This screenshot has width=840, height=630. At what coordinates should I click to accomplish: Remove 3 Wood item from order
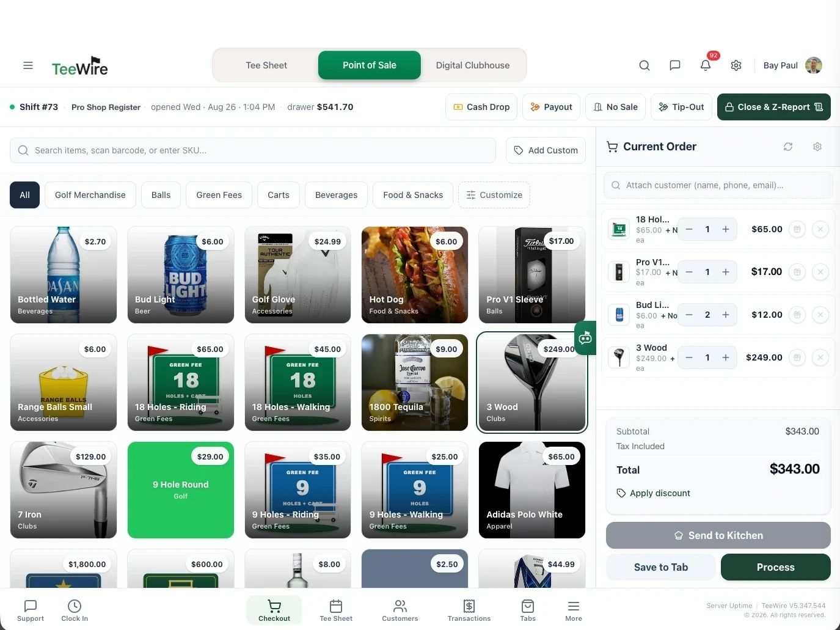[820, 357]
